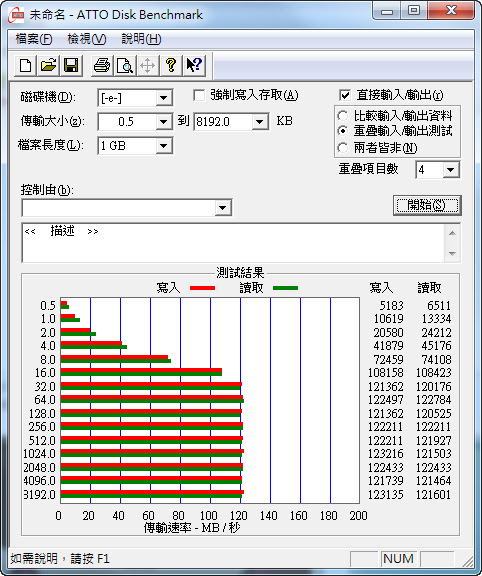Click read value 6511 for 0.5 row

tap(439, 306)
